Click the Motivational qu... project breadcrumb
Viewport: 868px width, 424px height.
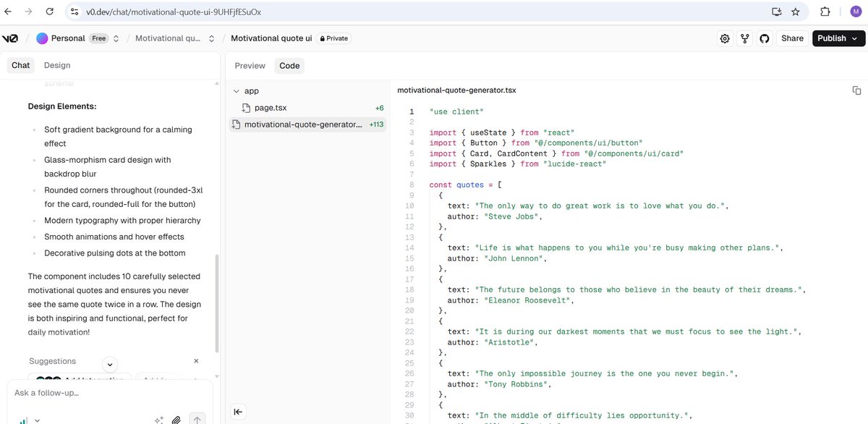coord(169,38)
